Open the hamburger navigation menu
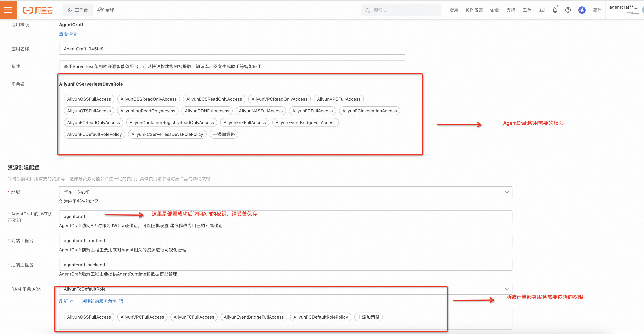 (8, 10)
